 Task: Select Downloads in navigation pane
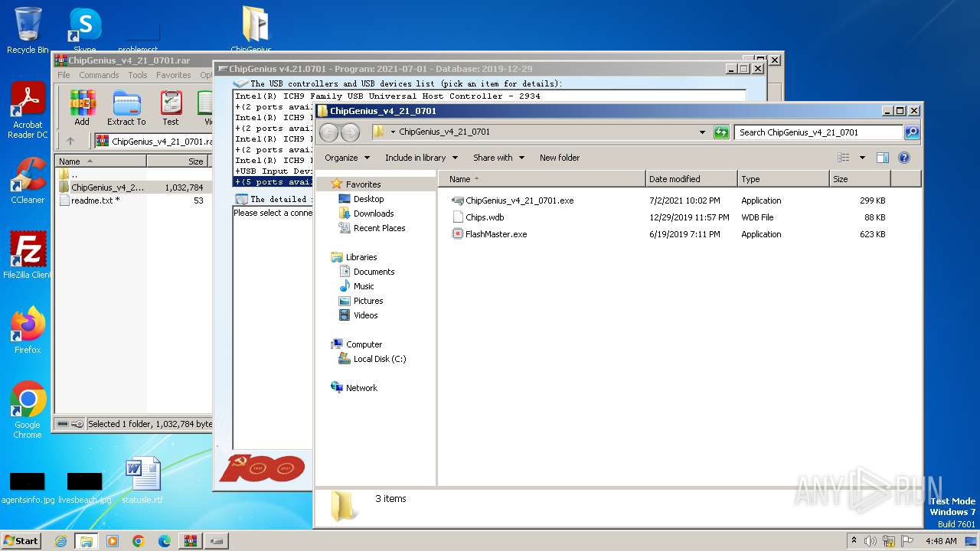[366, 214]
